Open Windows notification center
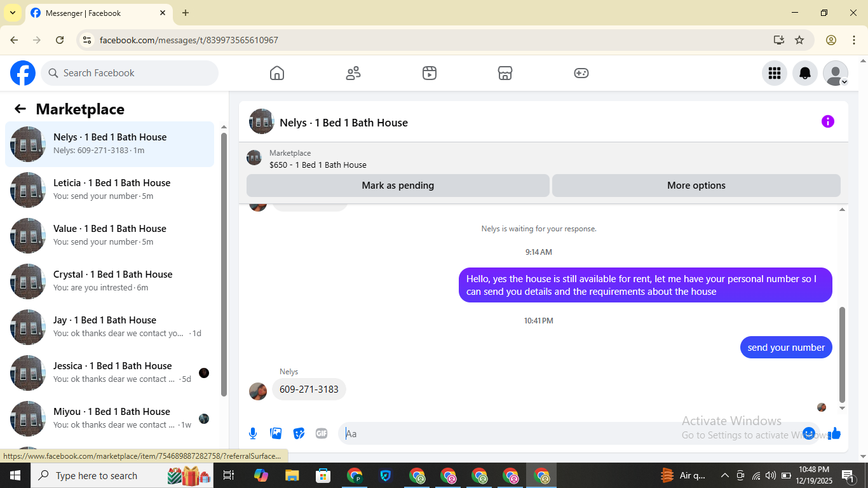Screen dimensions: 868x488 coord(848,475)
